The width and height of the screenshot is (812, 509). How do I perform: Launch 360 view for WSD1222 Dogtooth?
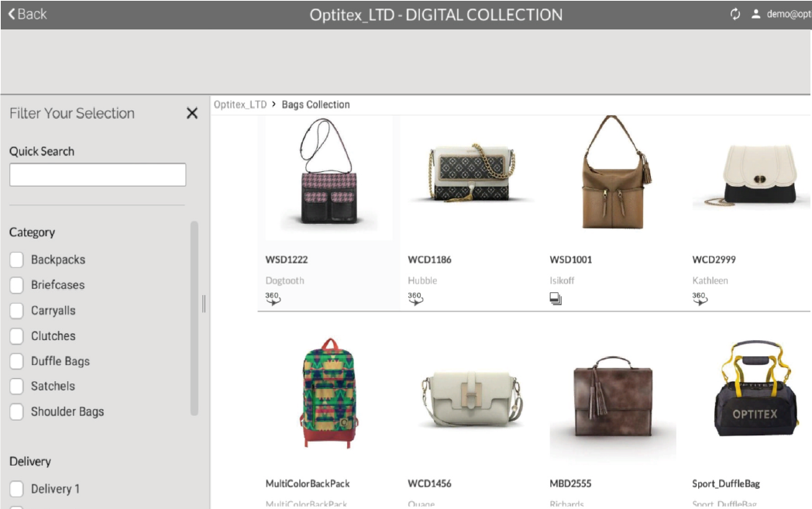(273, 298)
